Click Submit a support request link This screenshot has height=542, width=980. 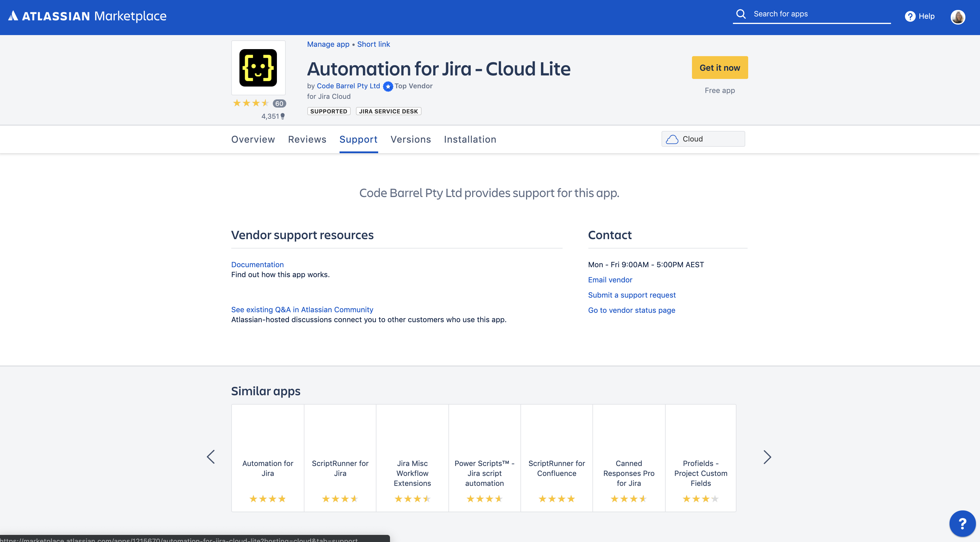(631, 295)
